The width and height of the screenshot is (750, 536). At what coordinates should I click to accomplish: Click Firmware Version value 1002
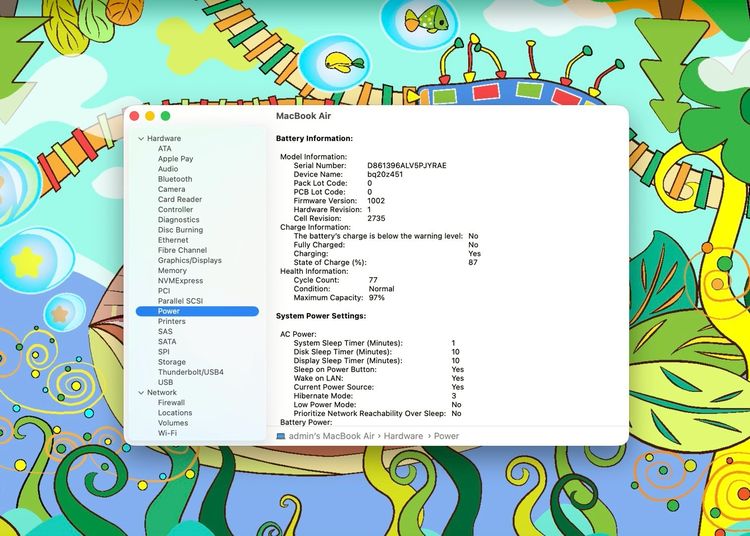tap(376, 201)
